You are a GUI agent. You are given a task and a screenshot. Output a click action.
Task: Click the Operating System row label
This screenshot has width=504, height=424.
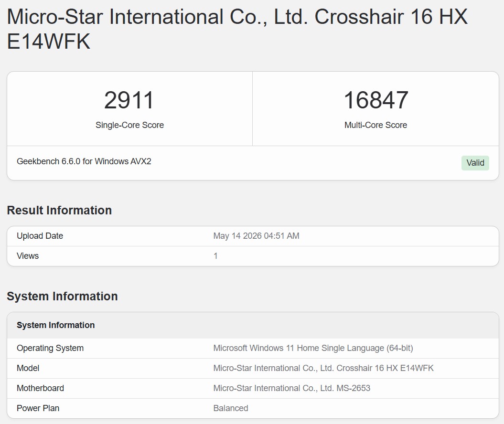(50, 348)
